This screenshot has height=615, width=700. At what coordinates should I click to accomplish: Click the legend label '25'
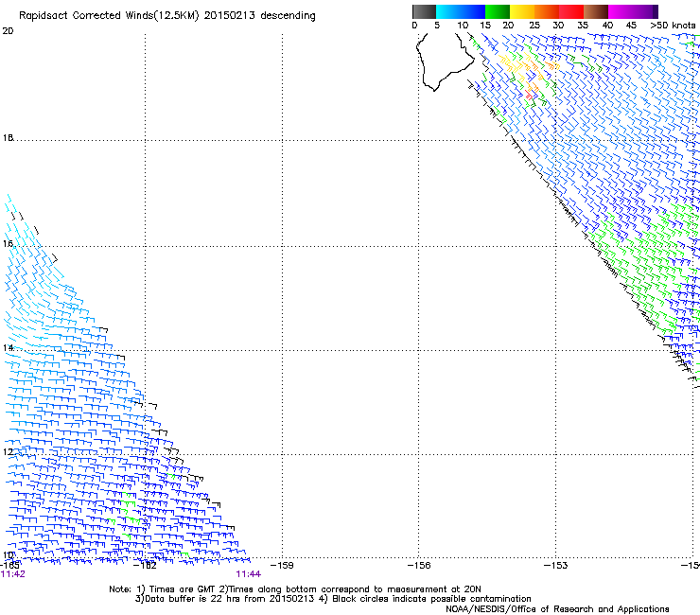[534, 26]
